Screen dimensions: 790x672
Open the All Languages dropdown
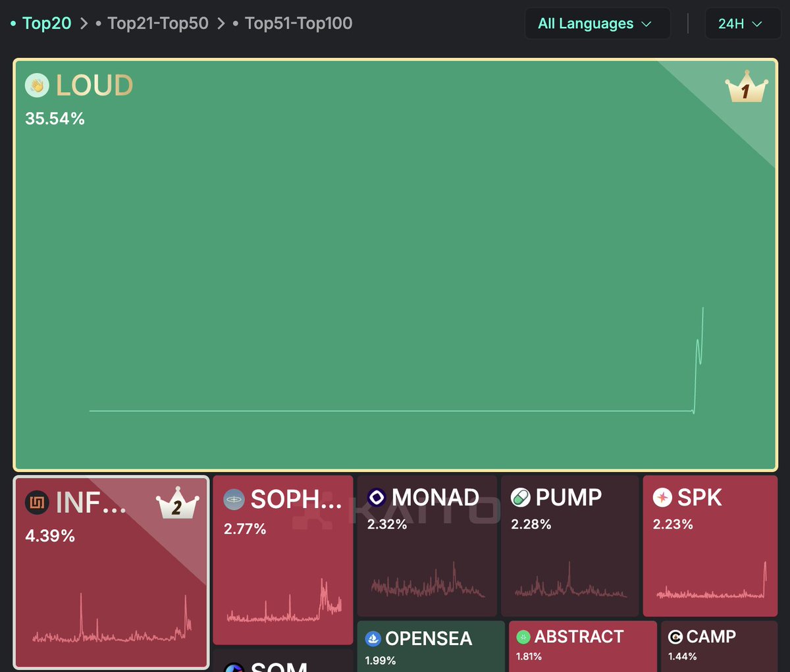tap(597, 24)
